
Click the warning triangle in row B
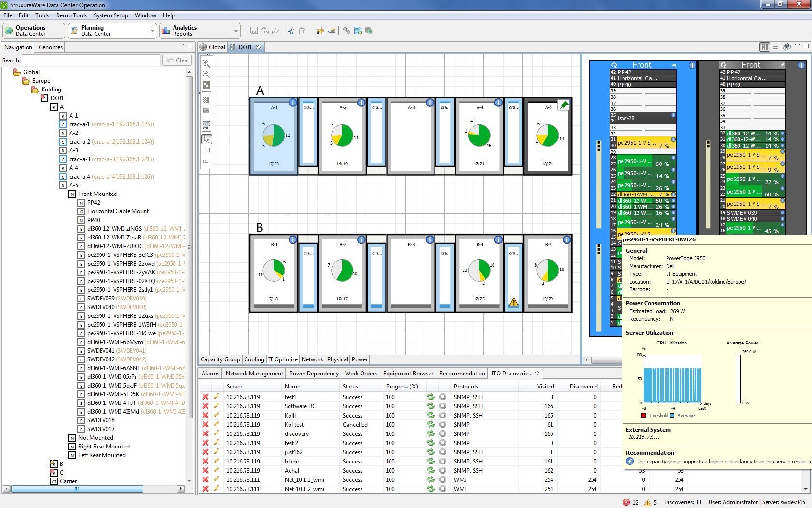[513, 302]
